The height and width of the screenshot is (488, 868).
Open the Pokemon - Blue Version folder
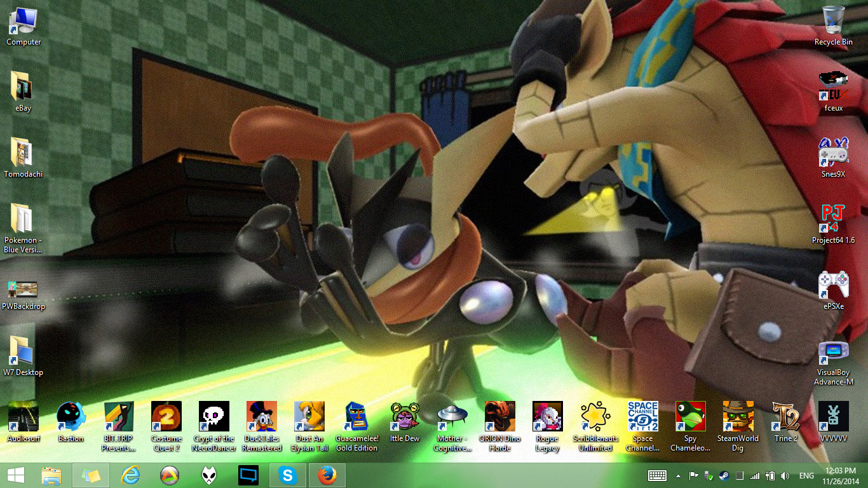tap(24, 229)
